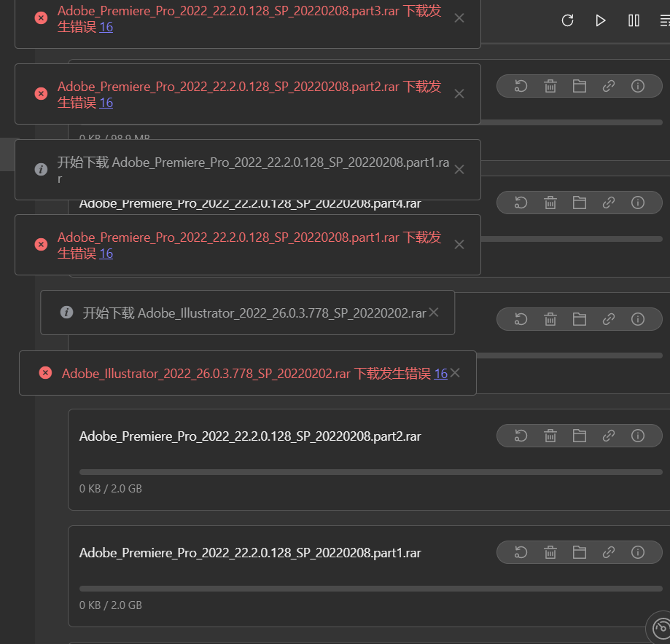Dismiss the part1.rar error notification

pos(459,244)
